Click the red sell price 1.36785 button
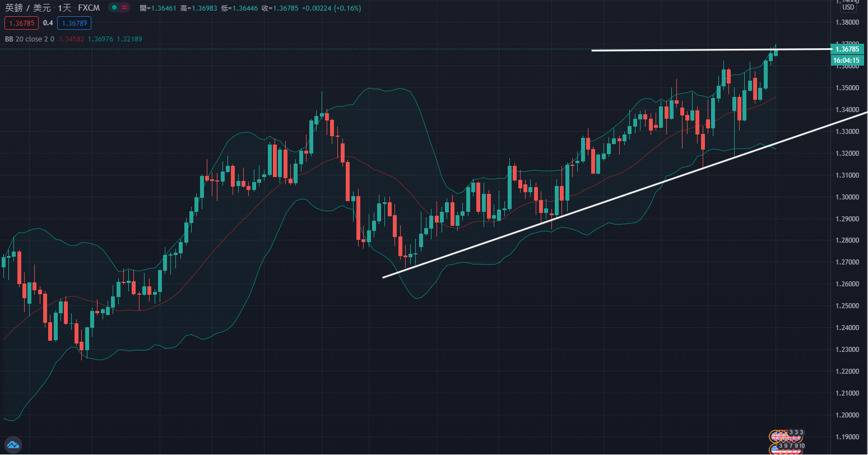868x455 pixels. coord(21,23)
